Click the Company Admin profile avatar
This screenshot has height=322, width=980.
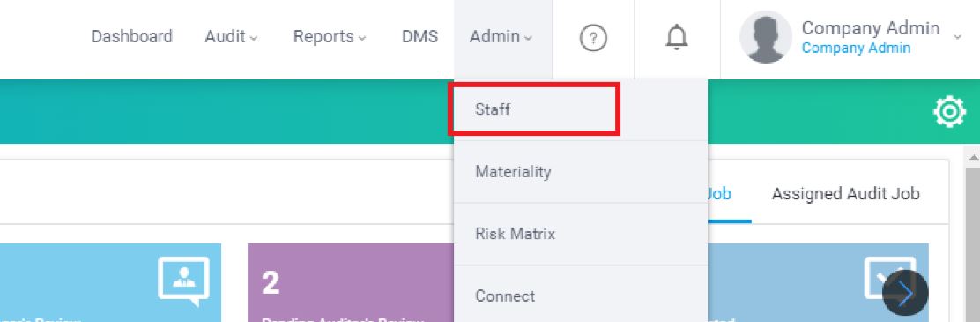[x=766, y=37]
